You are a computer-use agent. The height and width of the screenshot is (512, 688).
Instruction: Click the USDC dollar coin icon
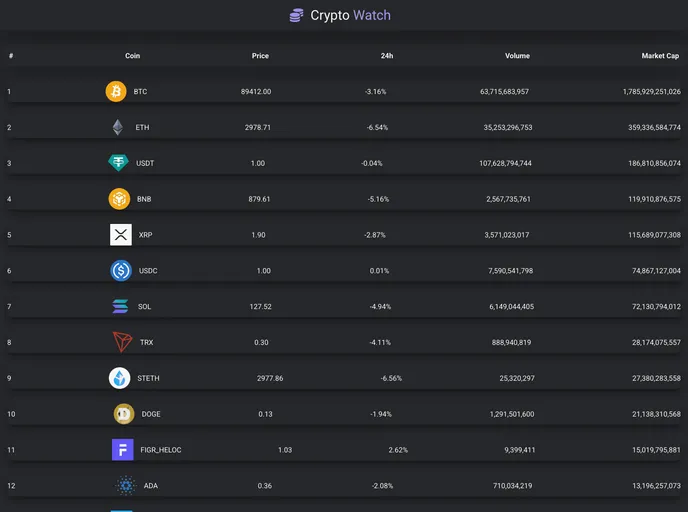(x=121, y=270)
